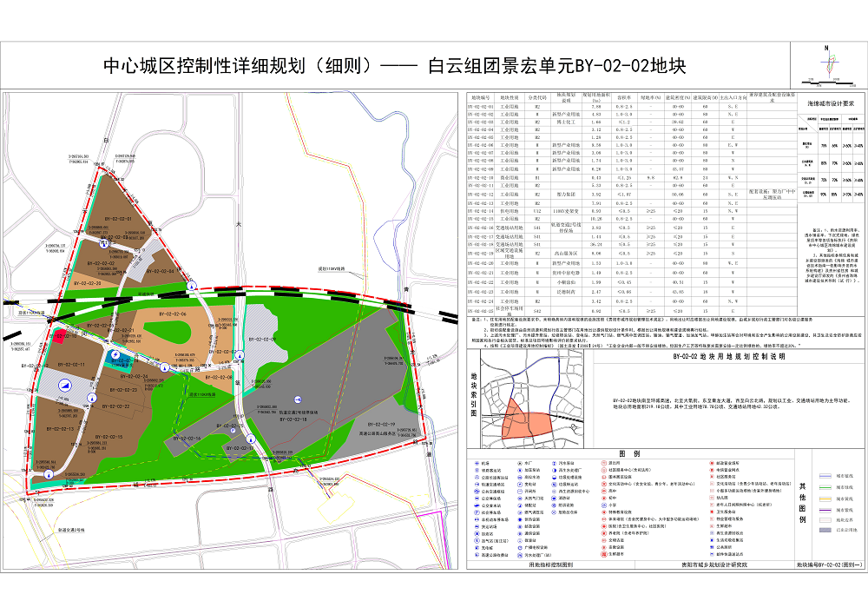Click the 海绵城市设计要求 heading

click(831, 103)
